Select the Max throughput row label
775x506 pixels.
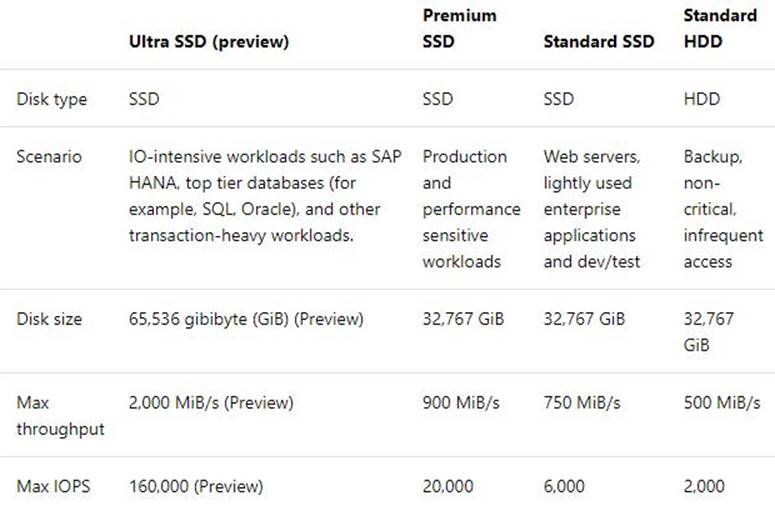[x=60, y=415]
